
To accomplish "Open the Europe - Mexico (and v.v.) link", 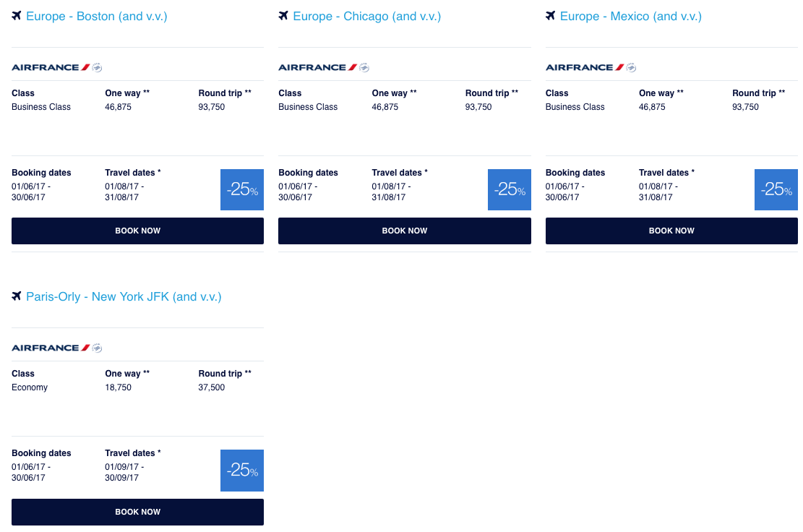I will point(631,16).
